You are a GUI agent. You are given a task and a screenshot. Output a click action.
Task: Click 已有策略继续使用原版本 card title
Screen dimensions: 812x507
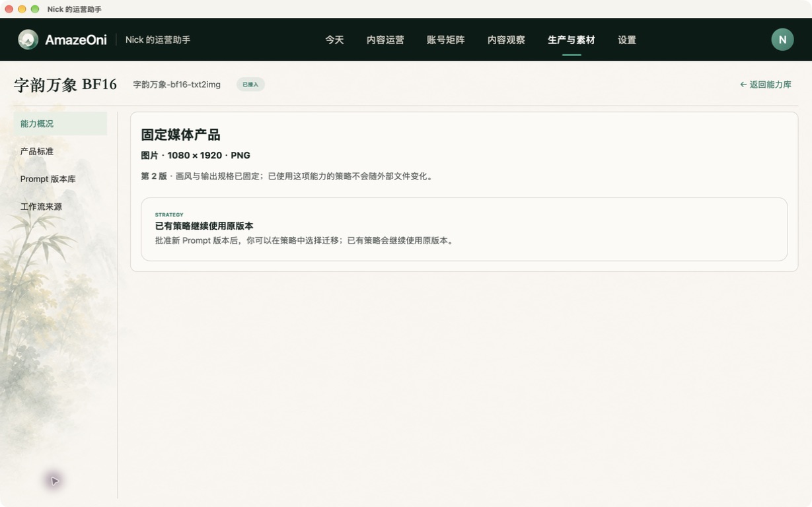pyautogui.click(x=204, y=226)
